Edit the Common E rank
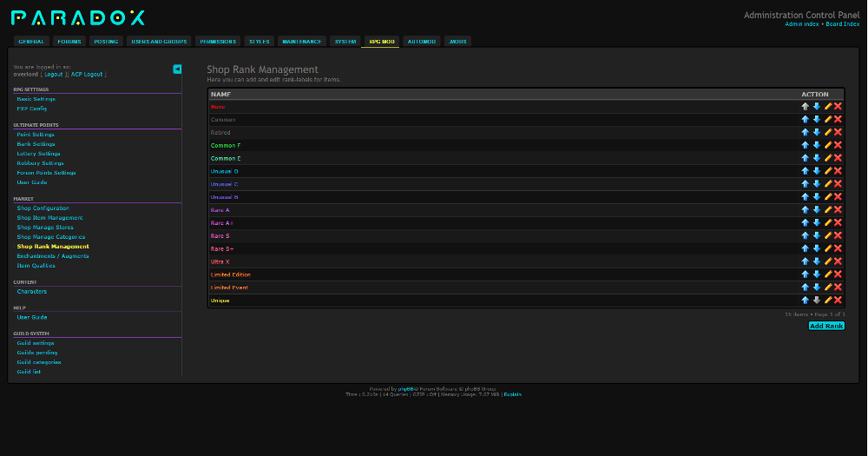 pos(827,158)
